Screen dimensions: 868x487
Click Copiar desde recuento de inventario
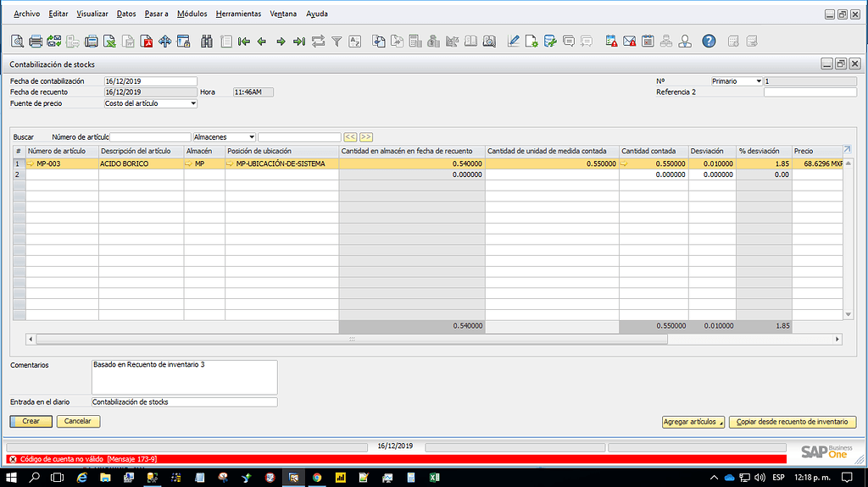click(x=793, y=422)
